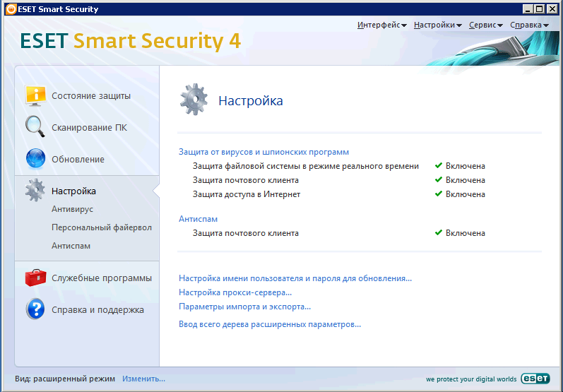Toggle real-time file system protection Включена status

pyautogui.click(x=460, y=166)
